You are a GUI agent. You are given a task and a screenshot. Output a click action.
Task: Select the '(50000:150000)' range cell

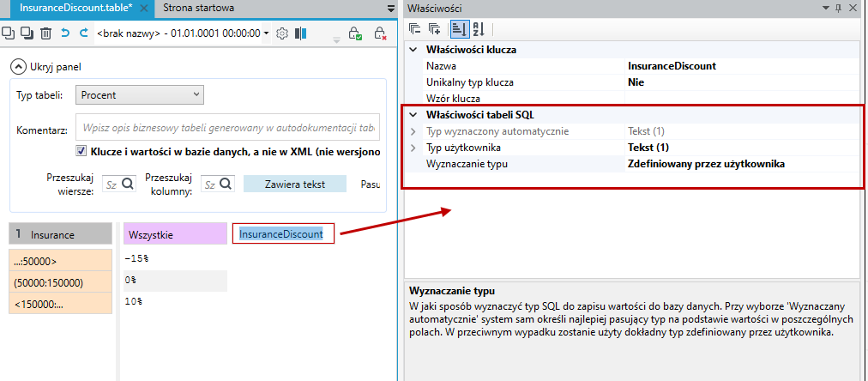60,281
